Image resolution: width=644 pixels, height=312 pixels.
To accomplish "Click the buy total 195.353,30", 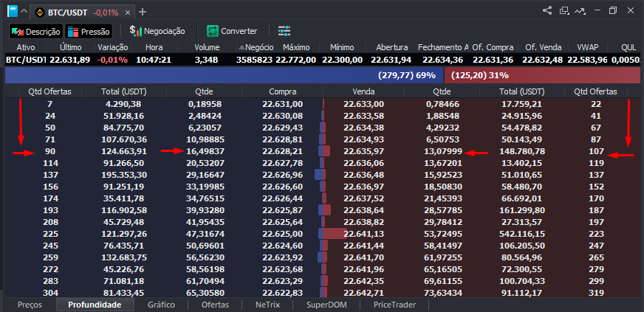I will tap(124, 175).
